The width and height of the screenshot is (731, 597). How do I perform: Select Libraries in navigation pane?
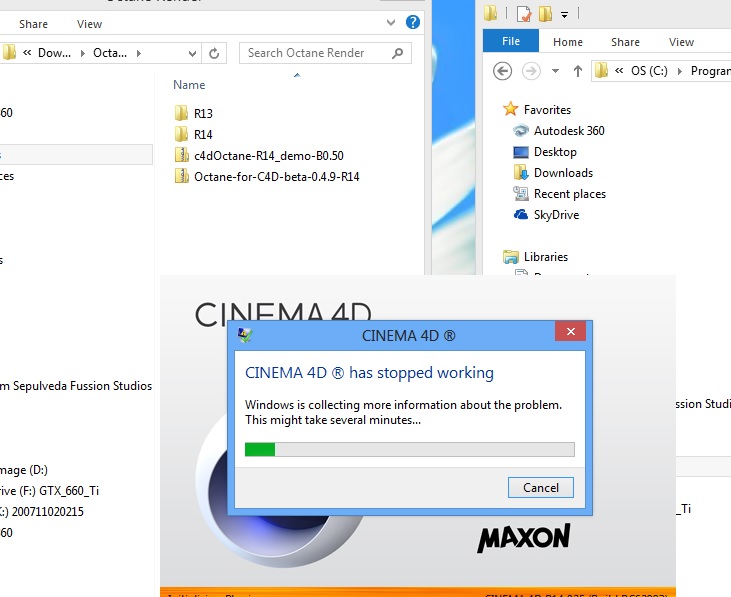[535, 257]
